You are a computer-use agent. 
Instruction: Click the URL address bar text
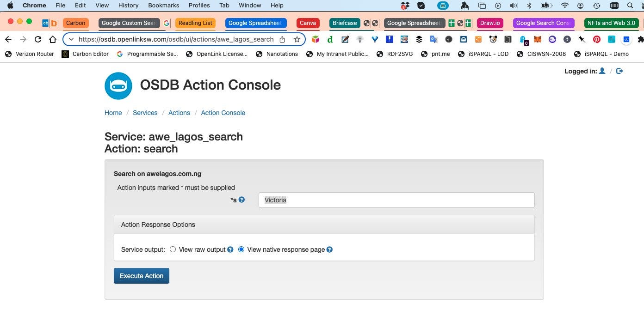(x=176, y=39)
